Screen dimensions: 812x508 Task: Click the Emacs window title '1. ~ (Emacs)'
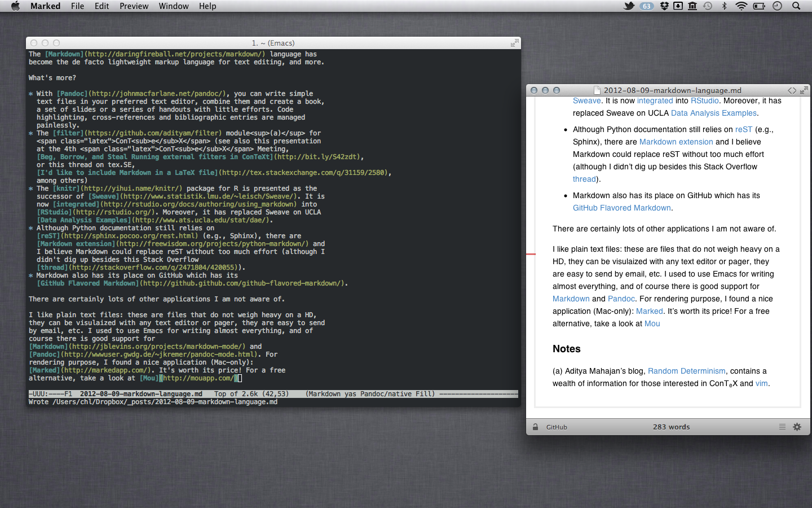point(273,43)
